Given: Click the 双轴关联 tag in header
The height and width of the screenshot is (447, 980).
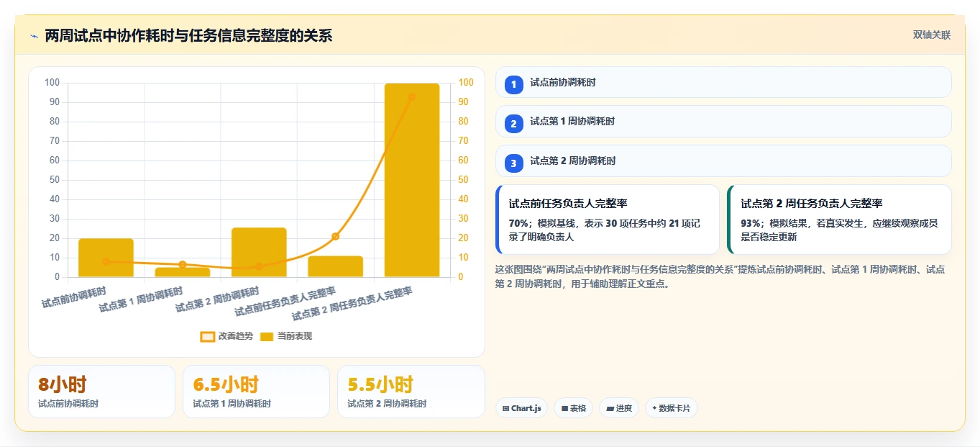Looking at the screenshot, I should click(932, 35).
